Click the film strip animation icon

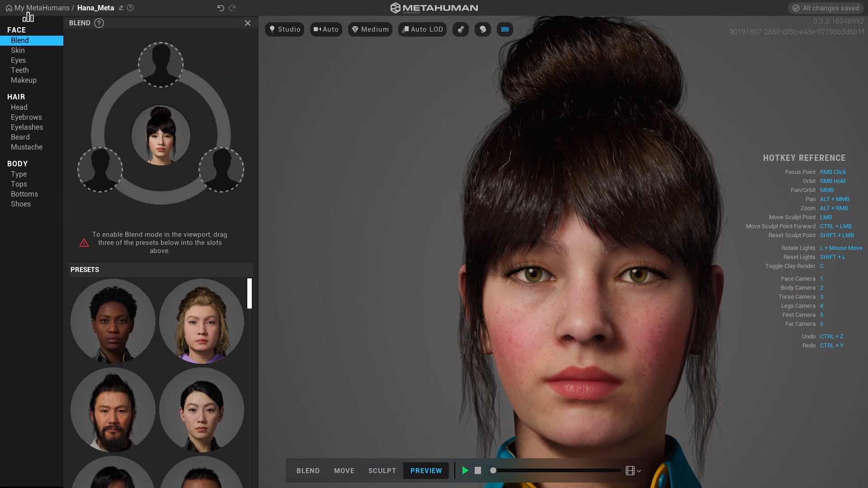629,470
